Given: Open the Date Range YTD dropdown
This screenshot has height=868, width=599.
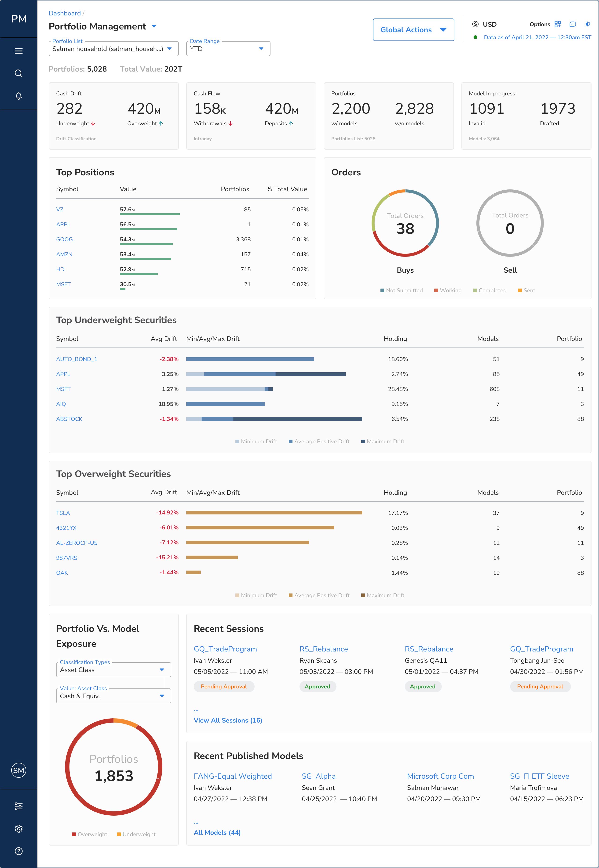Looking at the screenshot, I should tap(228, 49).
